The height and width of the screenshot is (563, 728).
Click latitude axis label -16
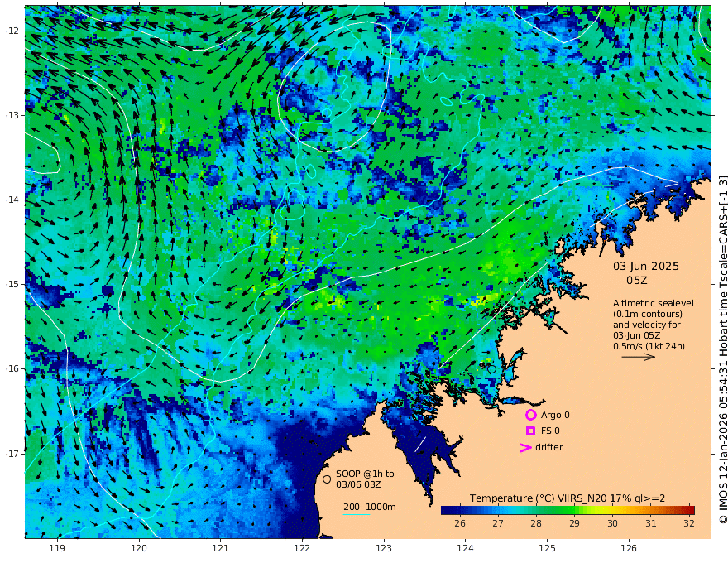click(12, 368)
